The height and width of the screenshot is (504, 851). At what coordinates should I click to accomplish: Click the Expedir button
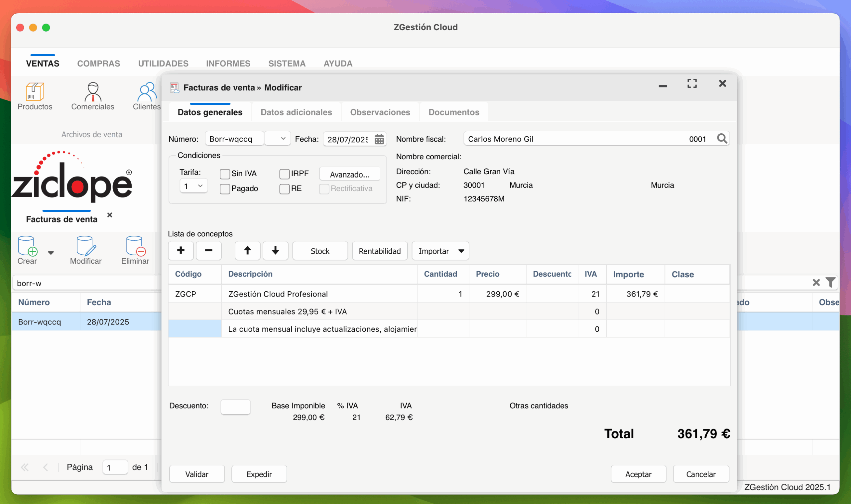pyautogui.click(x=259, y=474)
